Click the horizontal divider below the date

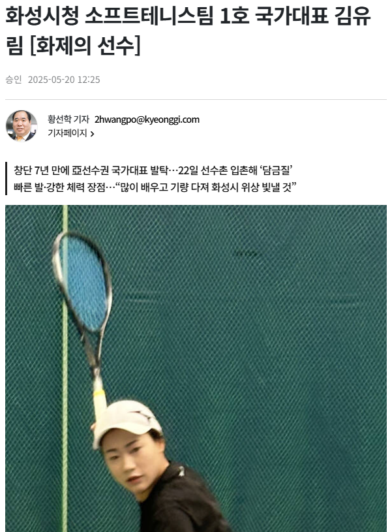[x=196, y=100]
